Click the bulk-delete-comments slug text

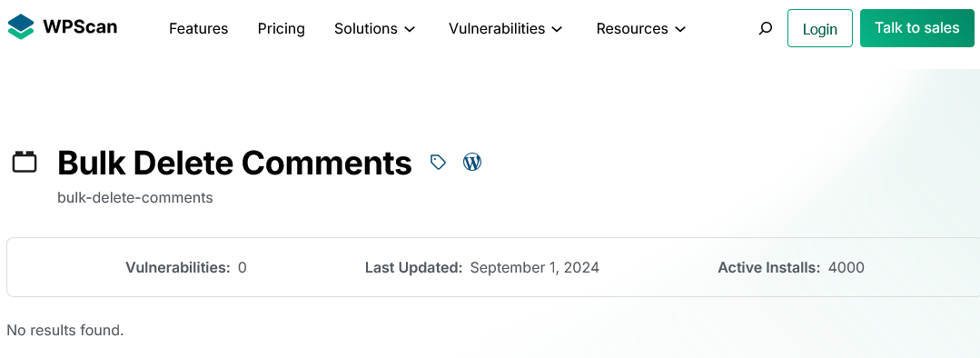tap(135, 198)
